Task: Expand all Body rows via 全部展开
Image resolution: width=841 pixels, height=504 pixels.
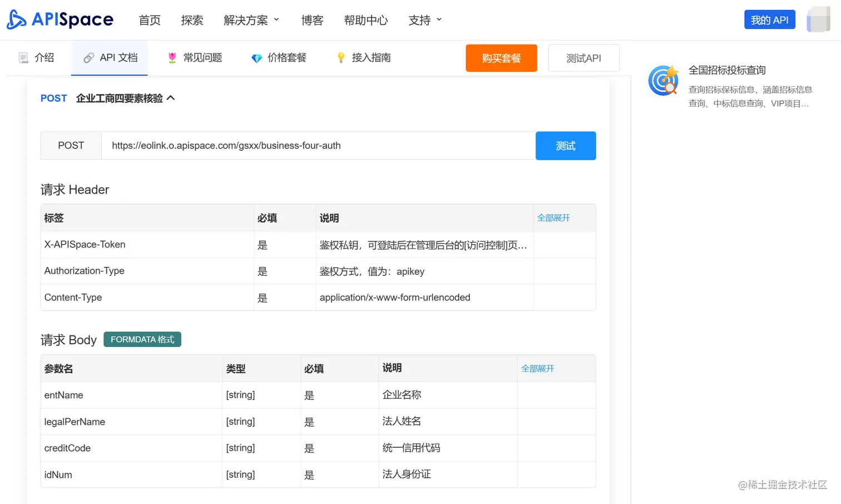Action: tap(537, 369)
